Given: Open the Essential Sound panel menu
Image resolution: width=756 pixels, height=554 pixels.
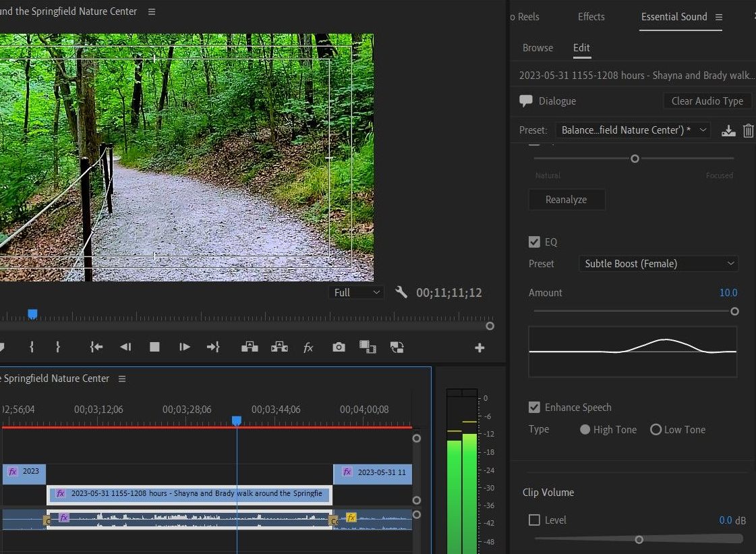Looking at the screenshot, I should 719,17.
